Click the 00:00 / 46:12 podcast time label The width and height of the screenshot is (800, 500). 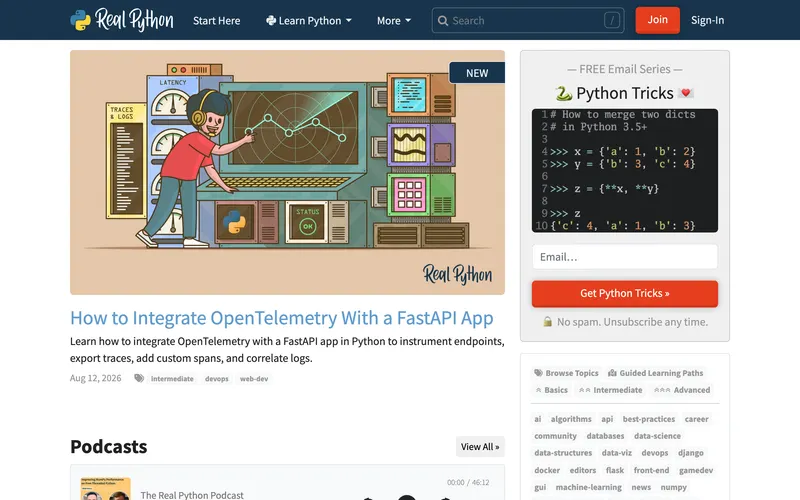click(468, 482)
